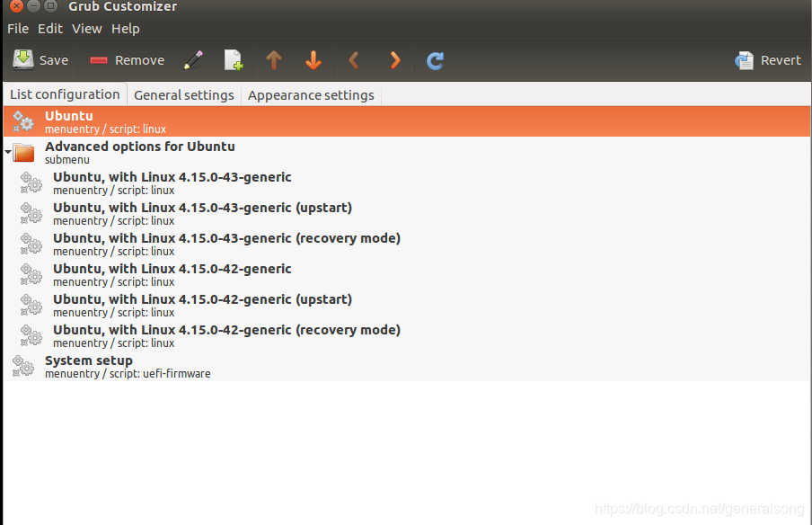The width and height of the screenshot is (812, 525).
Task: Select the 4.15.0-42-generic (upstart) entry
Action: (407, 306)
